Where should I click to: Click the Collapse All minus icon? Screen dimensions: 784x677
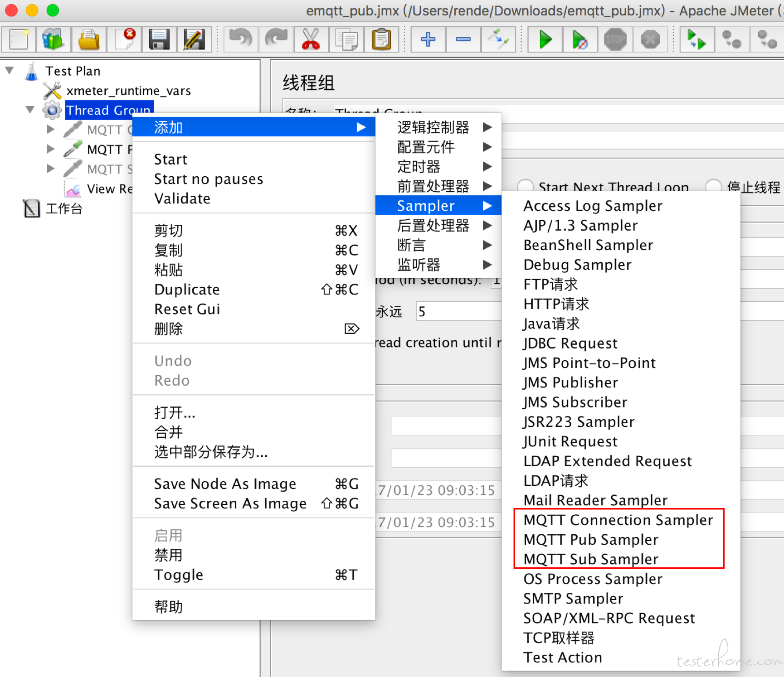(x=463, y=39)
